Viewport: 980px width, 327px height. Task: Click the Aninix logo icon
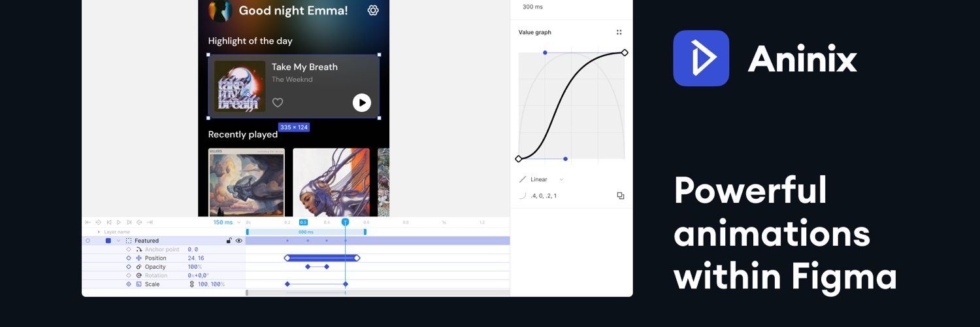click(701, 58)
